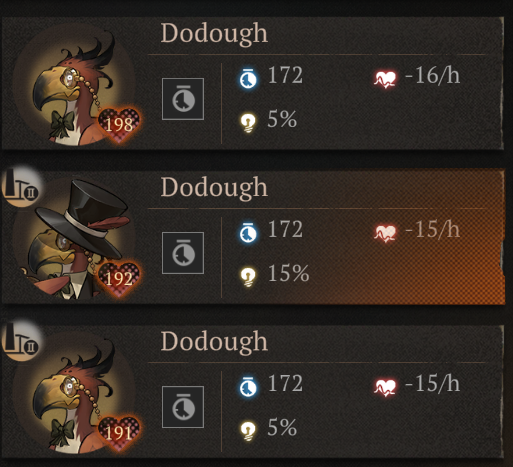
Task: Click the -15/h health drain on the orange card
Action: pos(432,229)
